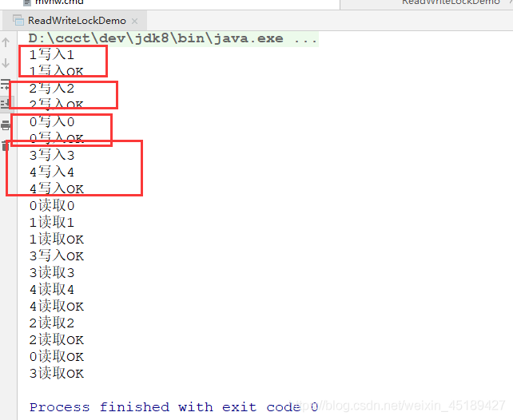This screenshot has height=420, width=513.
Task: Click the down arrow icon in console toolbar
Action: click(6, 63)
